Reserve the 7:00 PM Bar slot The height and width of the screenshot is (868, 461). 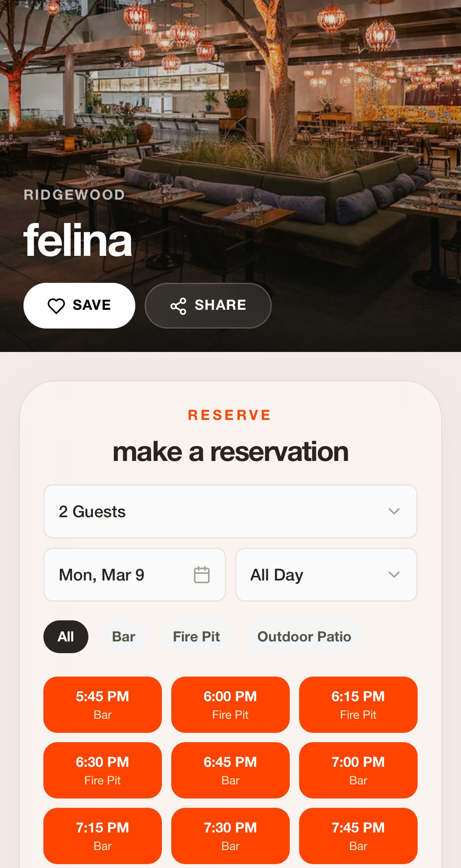click(x=358, y=770)
